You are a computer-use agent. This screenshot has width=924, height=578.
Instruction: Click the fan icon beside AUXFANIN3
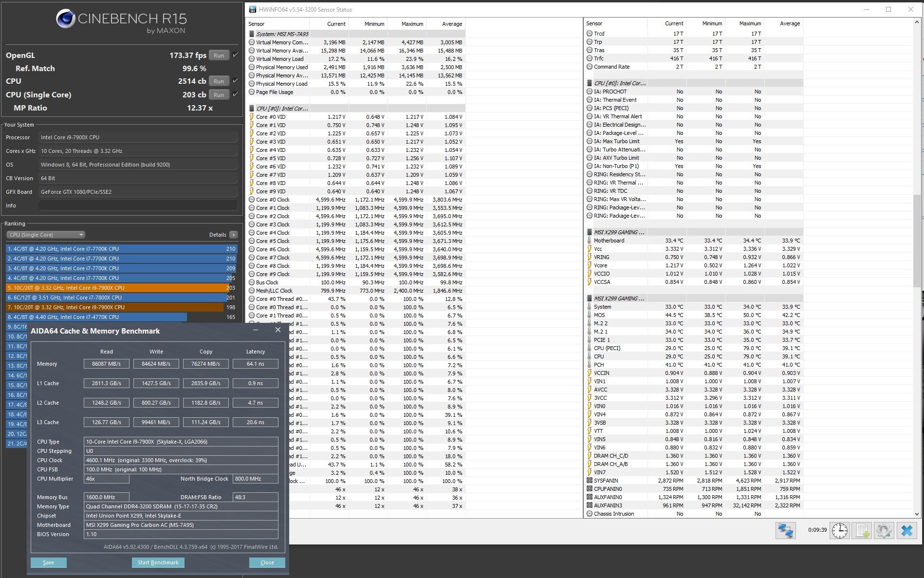pyautogui.click(x=590, y=505)
